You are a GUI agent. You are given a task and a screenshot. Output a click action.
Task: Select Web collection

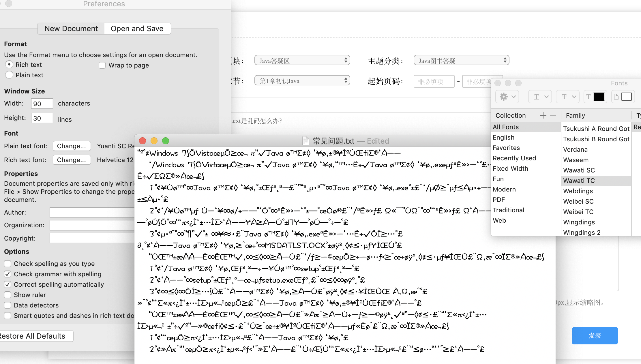[526, 220]
